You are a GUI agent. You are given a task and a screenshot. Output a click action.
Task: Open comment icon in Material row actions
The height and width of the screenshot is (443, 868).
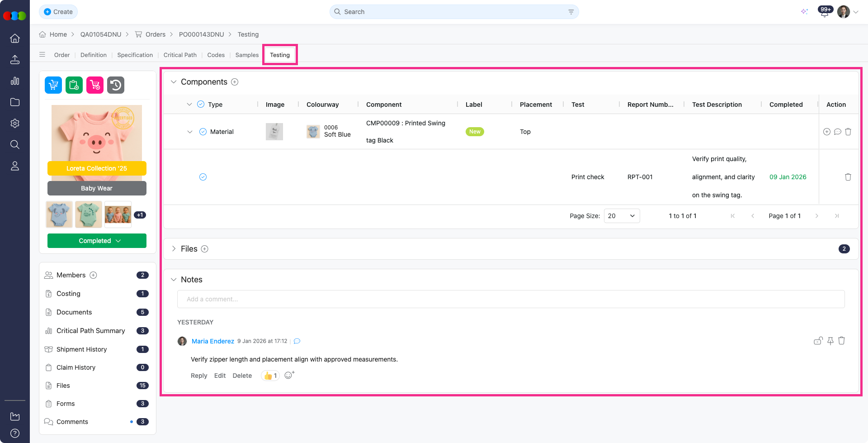point(837,132)
